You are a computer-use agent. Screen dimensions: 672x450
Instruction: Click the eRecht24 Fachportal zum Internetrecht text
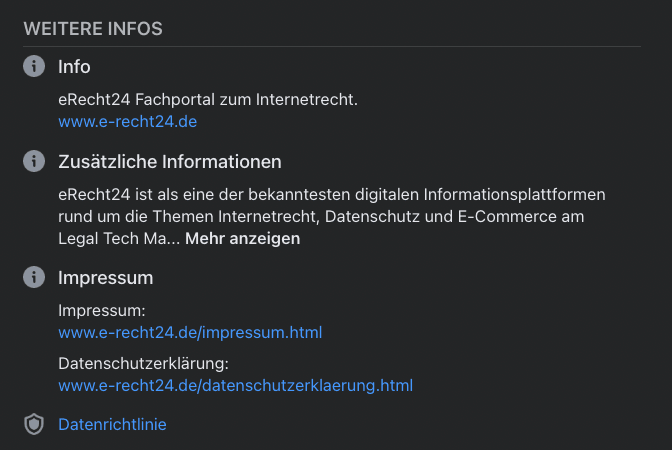tap(208, 100)
